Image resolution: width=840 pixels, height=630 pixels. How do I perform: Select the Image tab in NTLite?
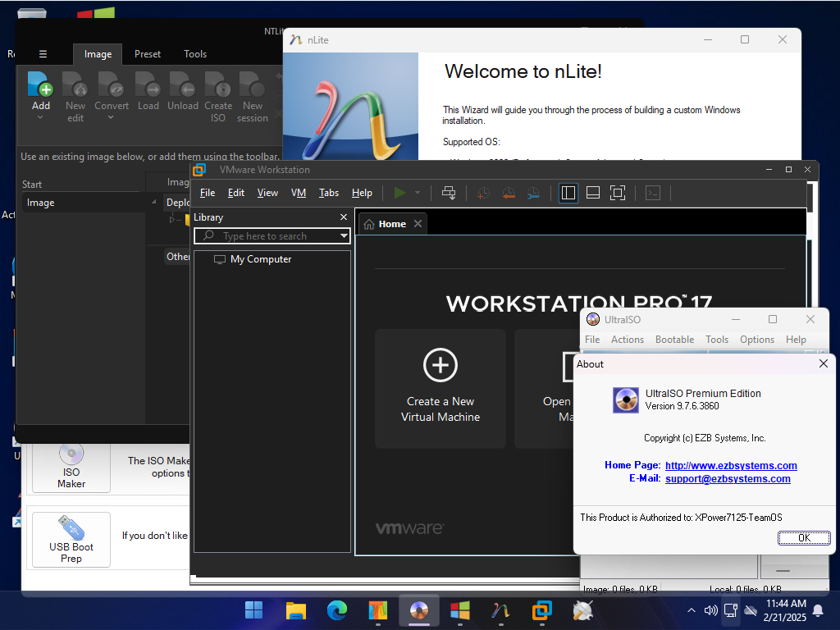coord(98,54)
